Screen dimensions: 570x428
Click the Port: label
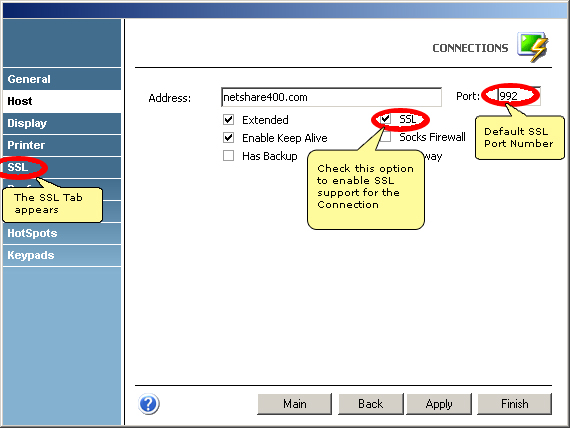click(468, 96)
